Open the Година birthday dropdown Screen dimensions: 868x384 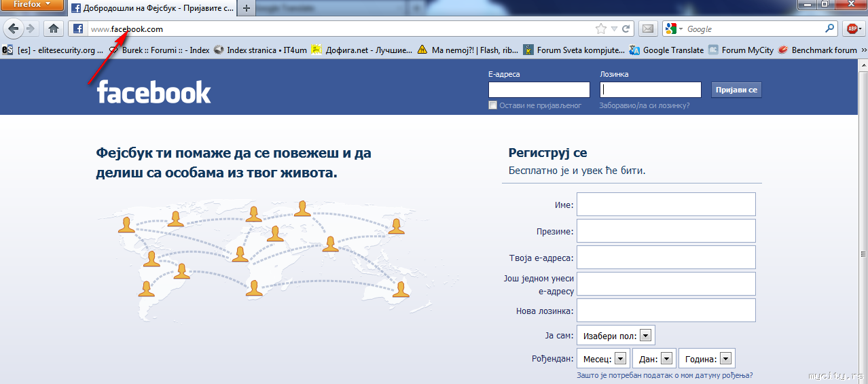point(707,358)
